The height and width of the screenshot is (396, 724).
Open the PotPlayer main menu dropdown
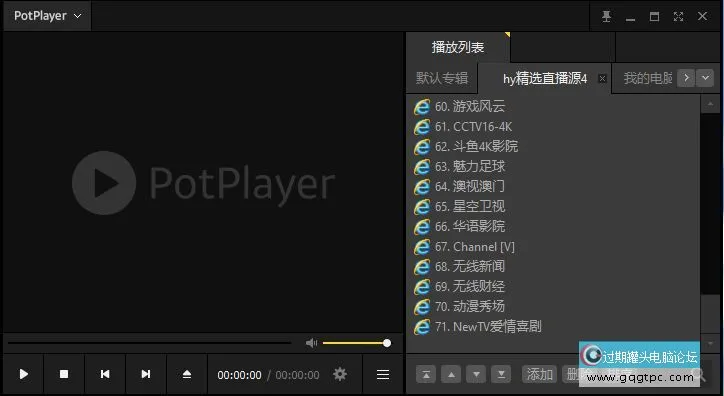pos(47,16)
